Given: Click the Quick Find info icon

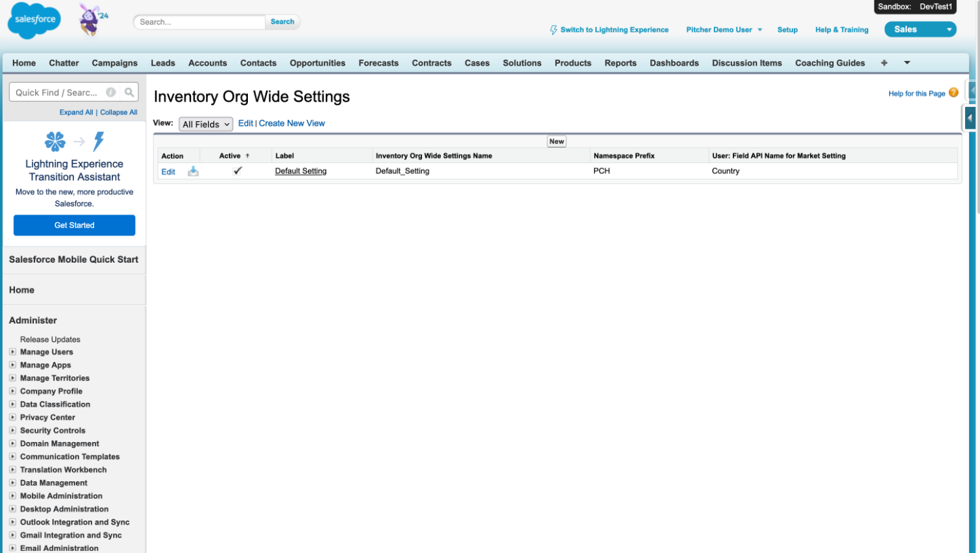Looking at the screenshot, I should (x=110, y=93).
